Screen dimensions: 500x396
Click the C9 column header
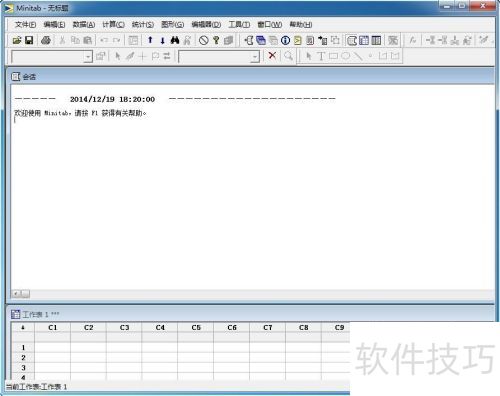336,327
